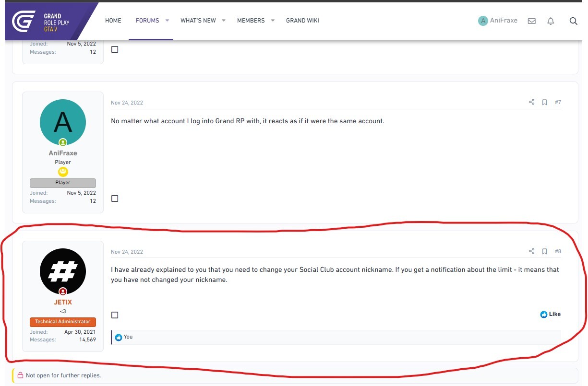
Task: Click the Nov 24, 2022 date on post #7
Action: 127,103
